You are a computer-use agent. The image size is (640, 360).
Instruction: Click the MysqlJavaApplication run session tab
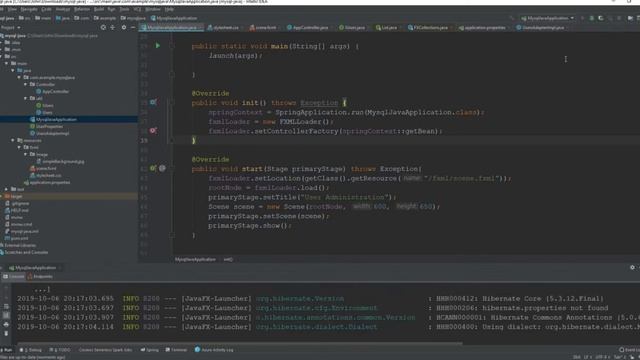click(x=34, y=268)
